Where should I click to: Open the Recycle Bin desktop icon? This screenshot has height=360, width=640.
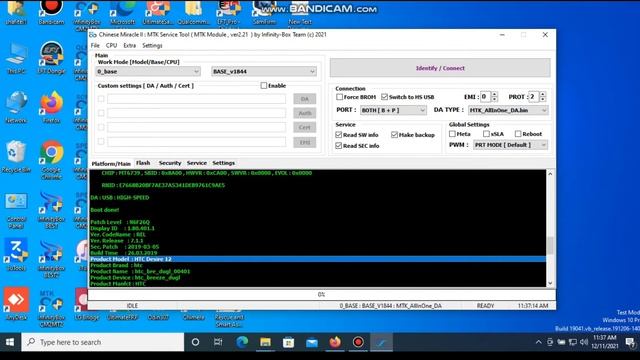click(16, 157)
